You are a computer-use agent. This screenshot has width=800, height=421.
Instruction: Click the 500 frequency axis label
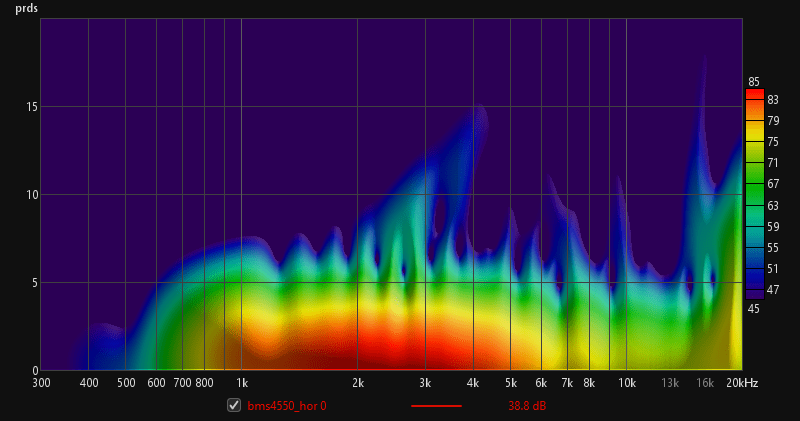point(126,383)
